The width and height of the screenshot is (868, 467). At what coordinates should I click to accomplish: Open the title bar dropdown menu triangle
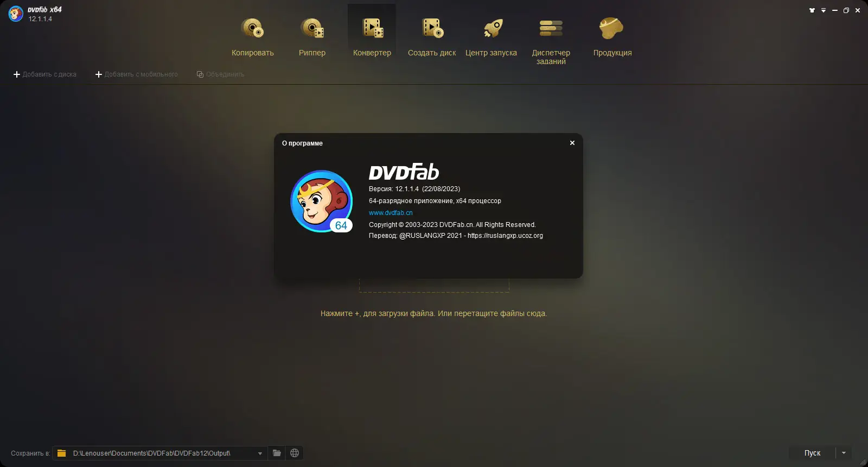[824, 10]
